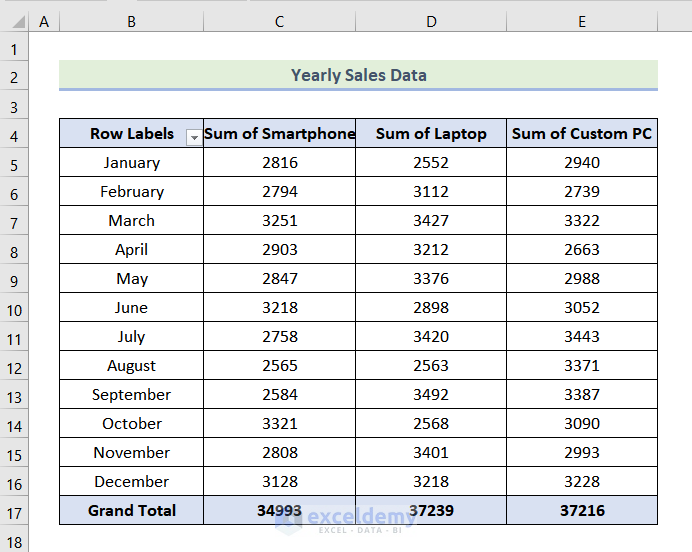This screenshot has width=692, height=552.
Task: Click the December Smartphone value 3128
Action: [279, 482]
